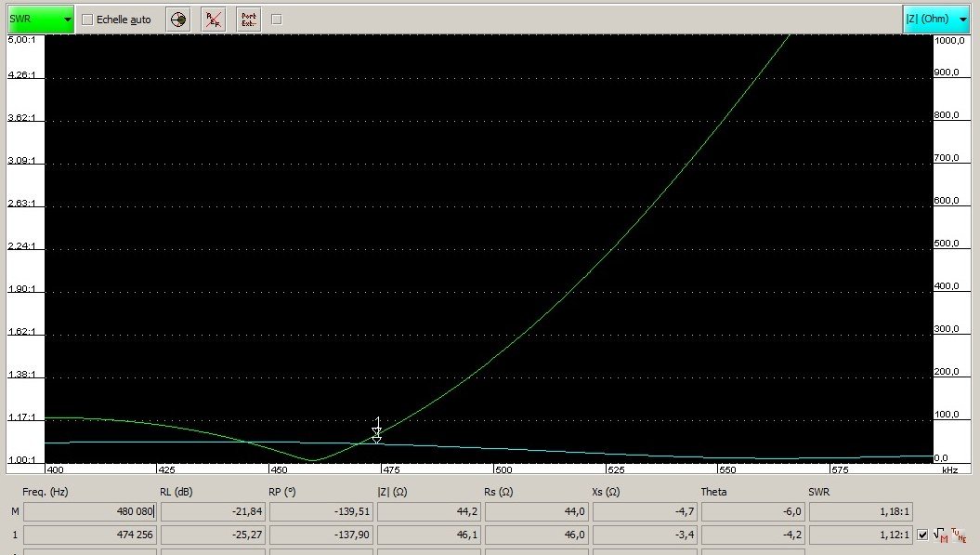Click the Xs (Ω) column header
980x555 pixels.
pos(606,493)
